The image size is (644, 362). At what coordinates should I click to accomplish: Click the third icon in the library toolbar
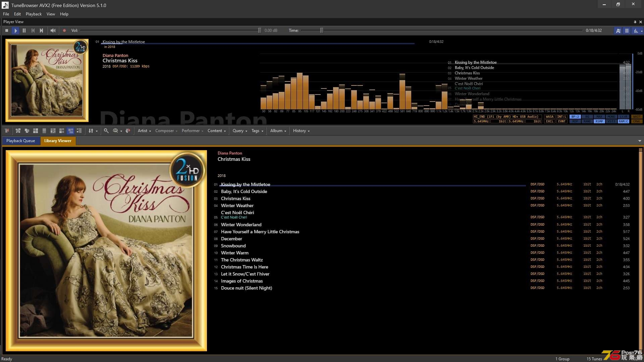point(27,131)
